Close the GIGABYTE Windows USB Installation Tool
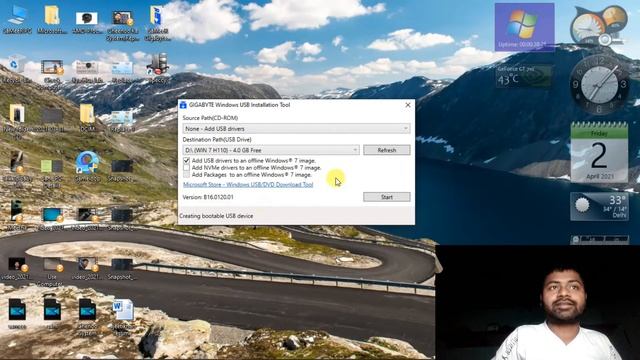Viewport: 640px width, 360px height. coord(407,105)
